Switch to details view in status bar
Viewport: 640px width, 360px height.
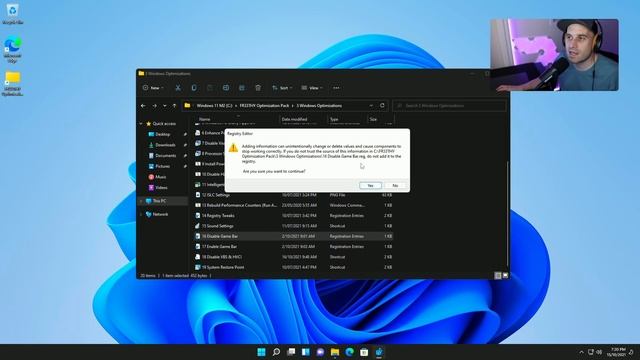(498, 276)
